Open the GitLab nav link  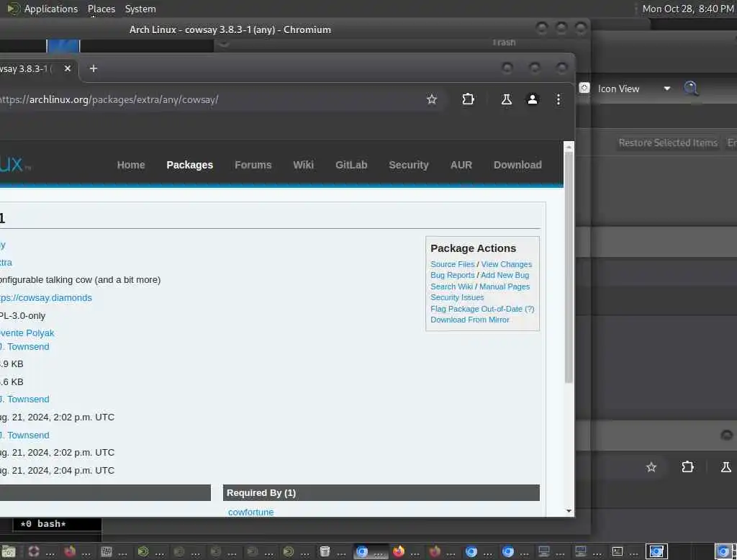351,165
